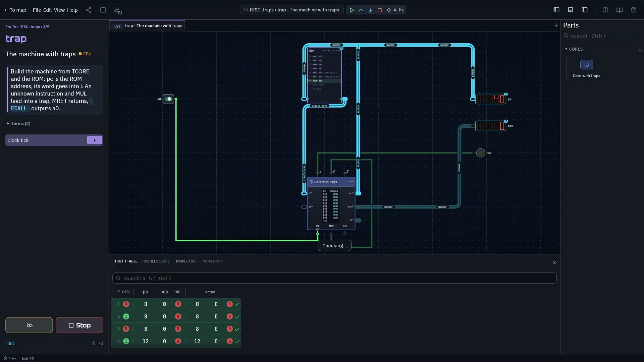The width and height of the screenshot is (644, 362).
Task: Toggle the clk input switch
Action: 168,99
